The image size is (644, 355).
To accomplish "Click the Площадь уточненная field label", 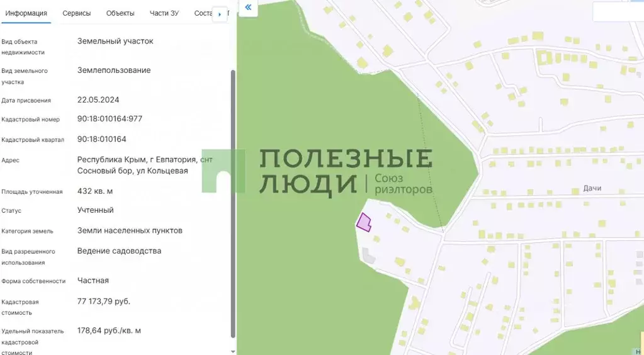I will coord(31,192).
